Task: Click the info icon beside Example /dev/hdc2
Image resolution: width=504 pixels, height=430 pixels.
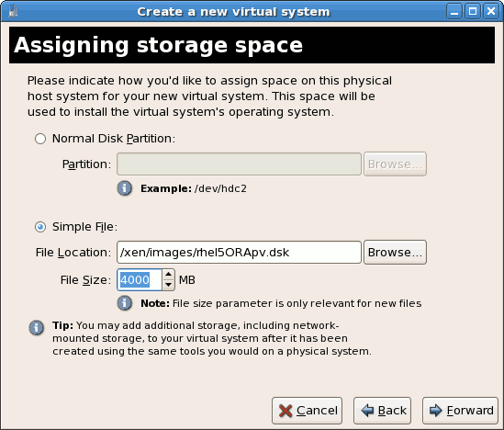Action: pyautogui.click(x=124, y=188)
